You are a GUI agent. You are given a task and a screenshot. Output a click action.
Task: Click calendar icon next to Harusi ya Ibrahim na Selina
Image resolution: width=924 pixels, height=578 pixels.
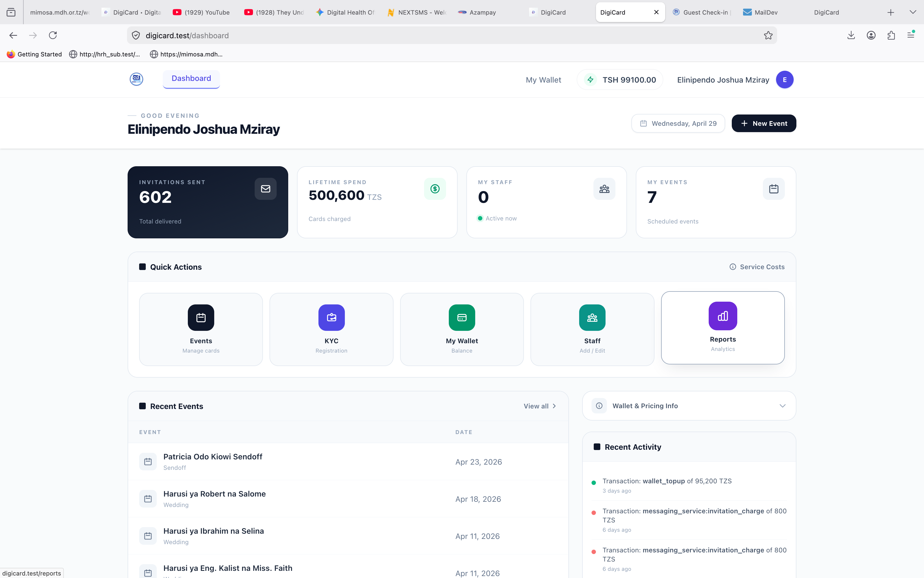(148, 536)
